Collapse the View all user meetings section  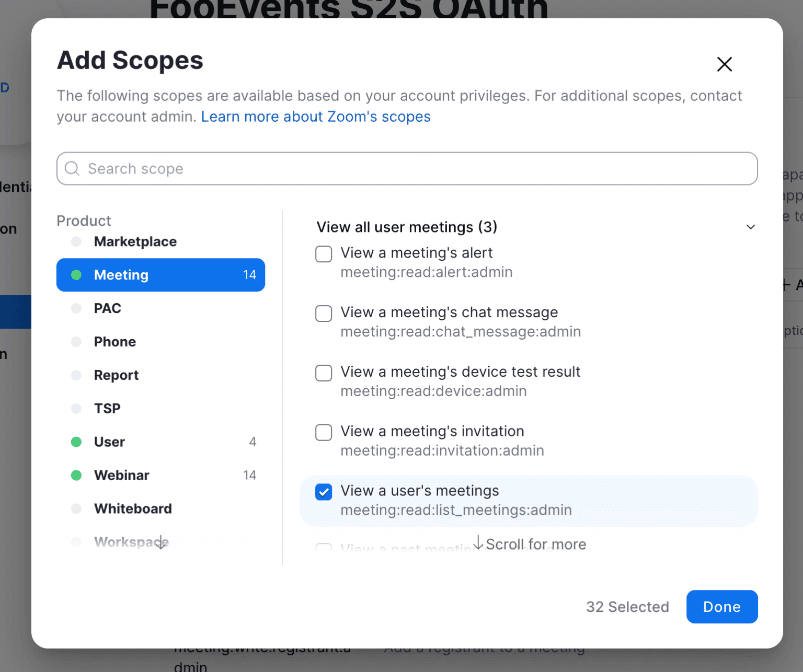[750, 227]
